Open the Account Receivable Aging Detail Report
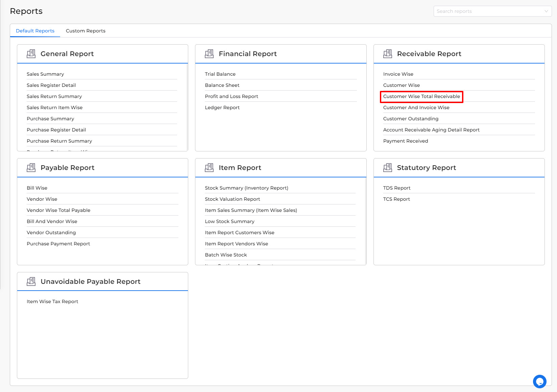This screenshot has width=557, height=392. (431, 130)
